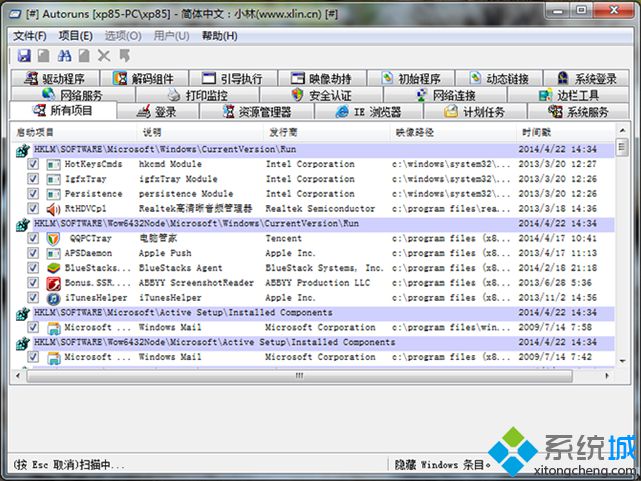Toggle the BlueStacks Agent checkbox
The image size is (641, 481).
(33, 268)
